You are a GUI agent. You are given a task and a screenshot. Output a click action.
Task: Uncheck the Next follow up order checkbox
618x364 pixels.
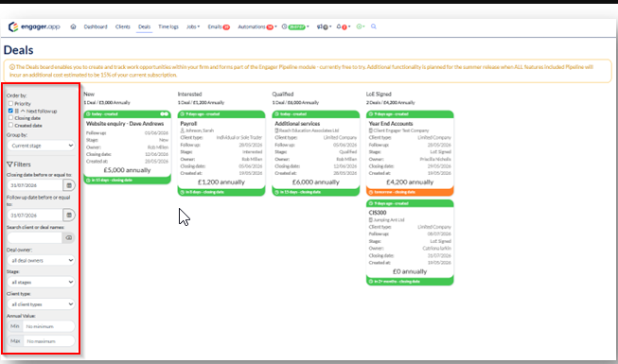tap(10, 111)
